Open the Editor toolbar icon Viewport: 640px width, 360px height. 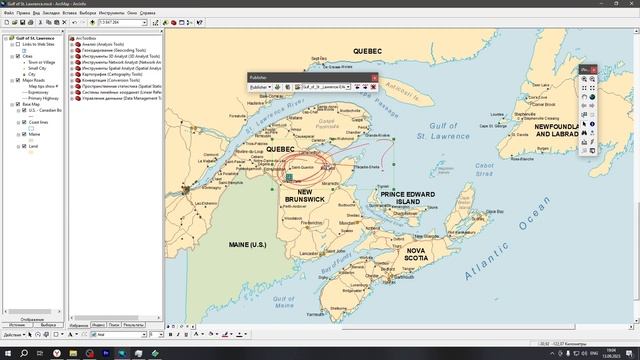(156, 22)
